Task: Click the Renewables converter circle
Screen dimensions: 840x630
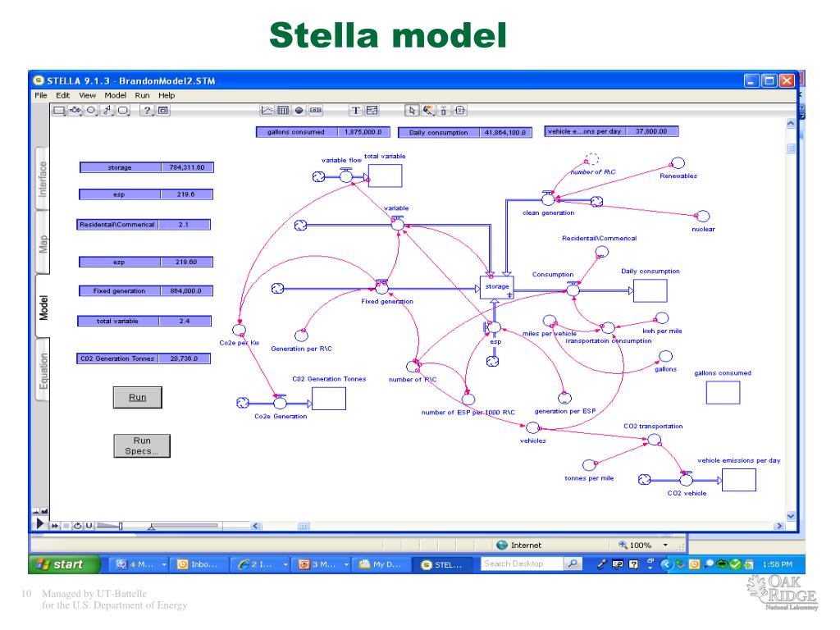Action: pyautogui.click(x=678, y=163)
